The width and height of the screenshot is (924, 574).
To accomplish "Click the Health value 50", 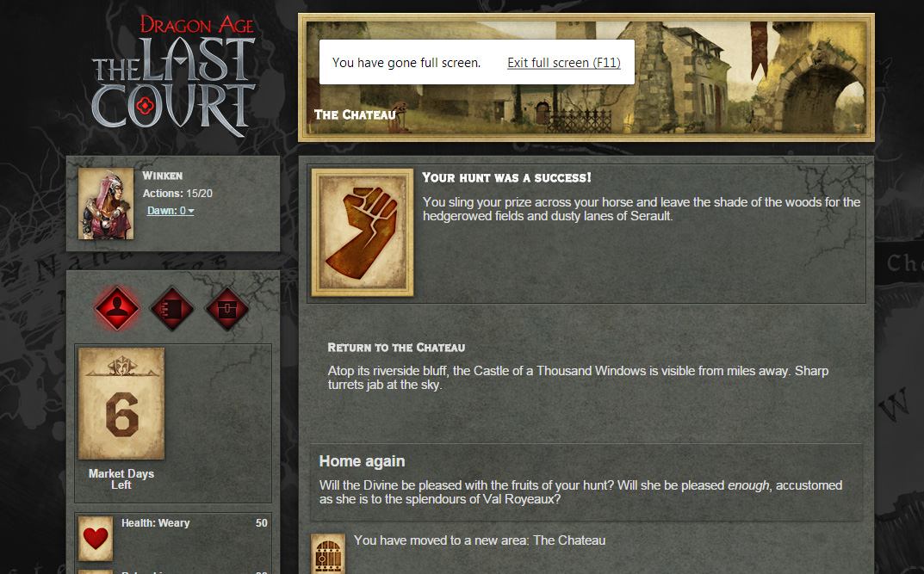I will pyautogui.click(x=262, y=522).
